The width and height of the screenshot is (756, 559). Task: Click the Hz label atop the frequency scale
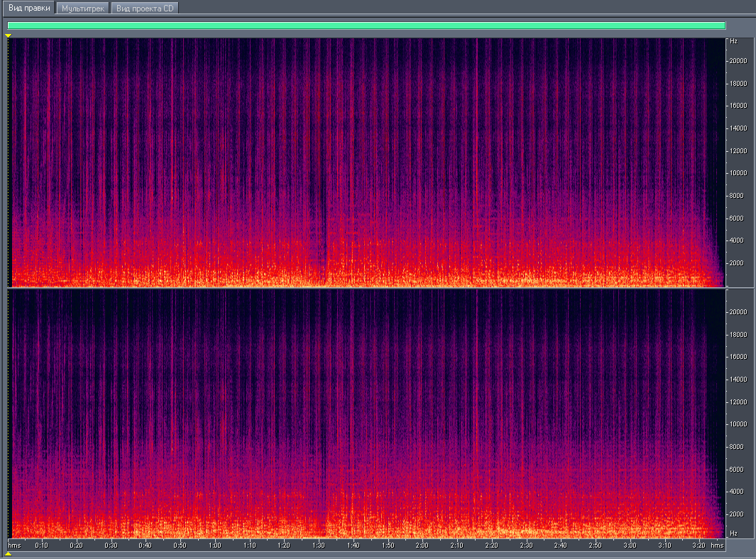733,42
